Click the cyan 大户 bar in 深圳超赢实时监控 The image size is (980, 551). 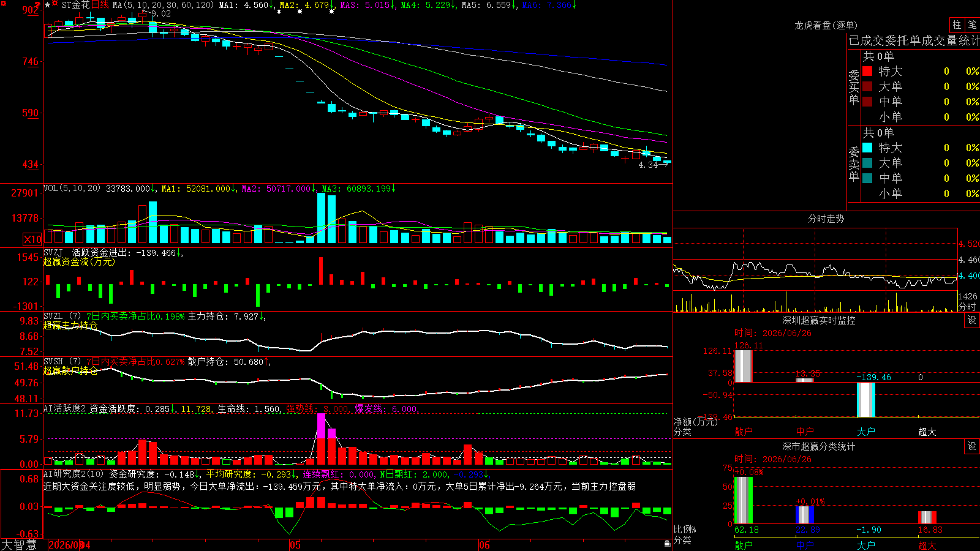[865, 400]
